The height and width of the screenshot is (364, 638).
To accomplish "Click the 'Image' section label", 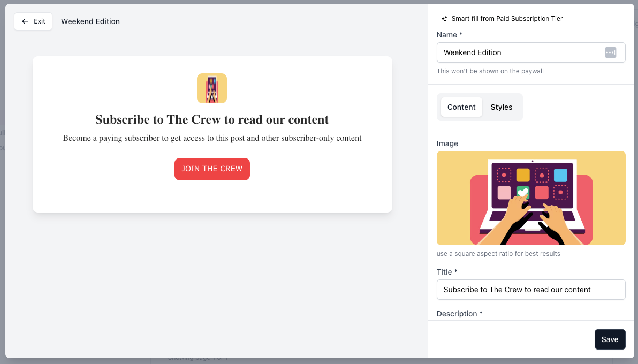I will pyautogui.click(x=447, y=143).
